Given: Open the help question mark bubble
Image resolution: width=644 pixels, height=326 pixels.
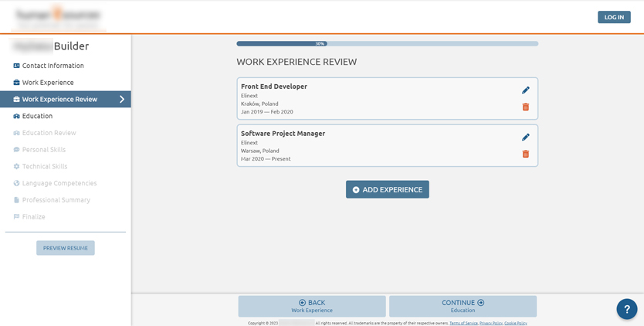Looking at the screenshot, I should [626, 309].
